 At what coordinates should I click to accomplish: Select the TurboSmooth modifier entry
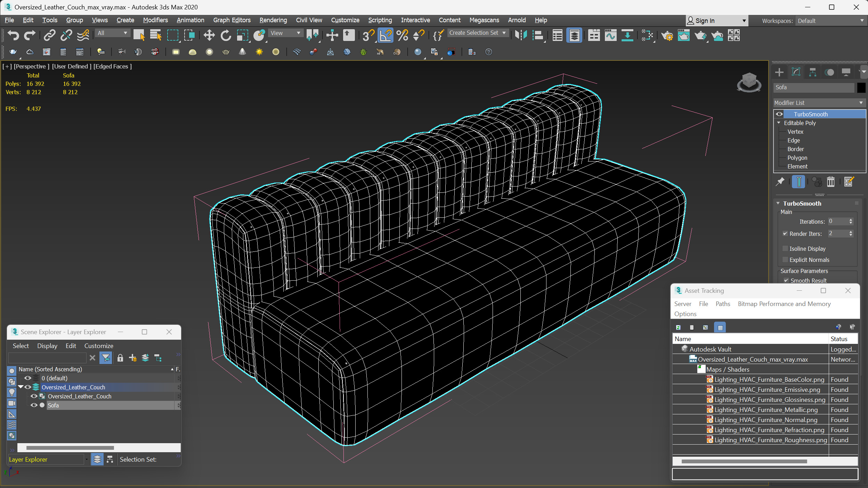click(810, 114)
